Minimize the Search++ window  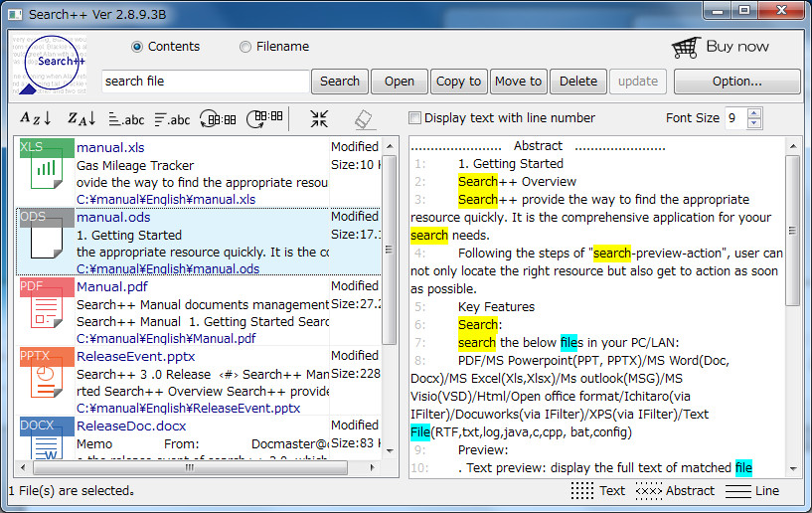tap(718, 11)
